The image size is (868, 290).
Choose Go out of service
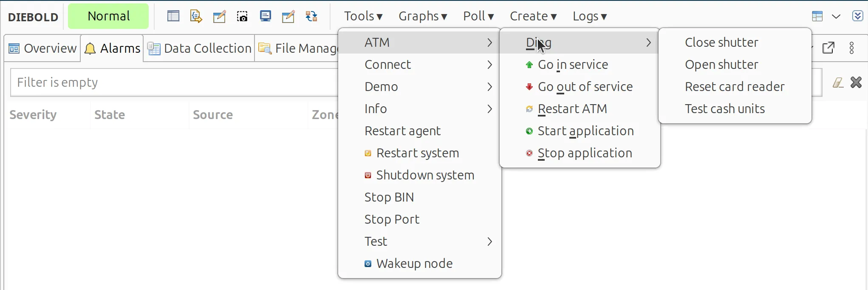click(x=580, y=87)
